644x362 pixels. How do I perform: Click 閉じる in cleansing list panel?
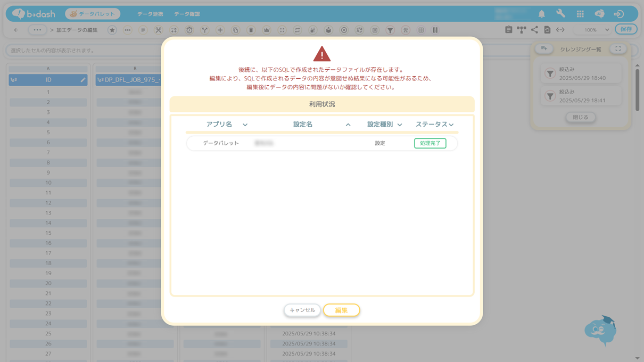[581, 117]
